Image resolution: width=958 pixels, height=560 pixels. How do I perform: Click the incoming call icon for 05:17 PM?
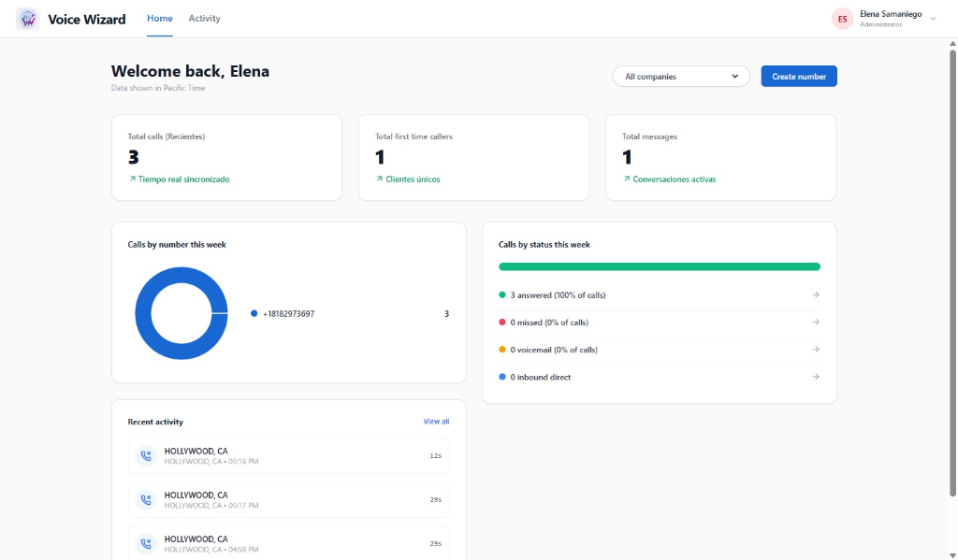(146, 499)
